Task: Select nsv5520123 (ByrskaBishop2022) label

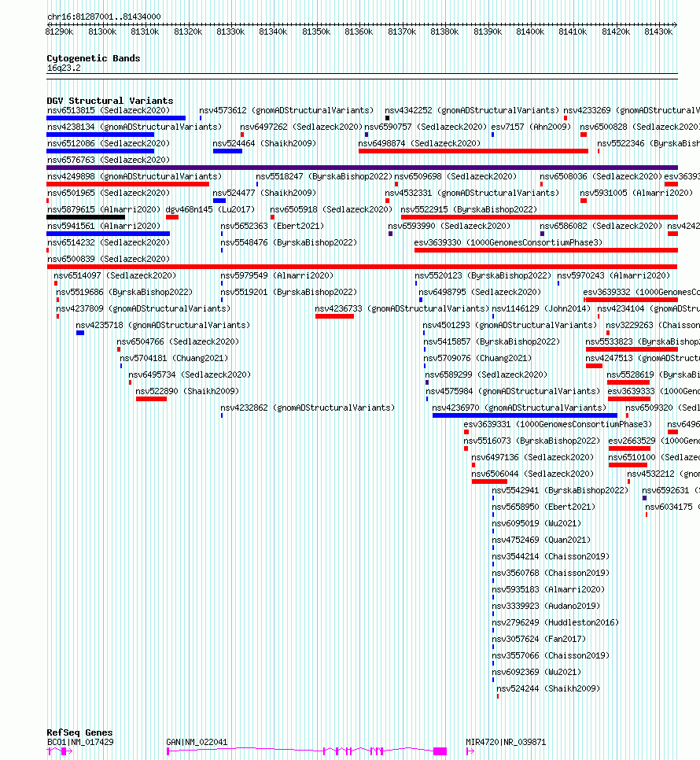Action: [x=483, y=275]
